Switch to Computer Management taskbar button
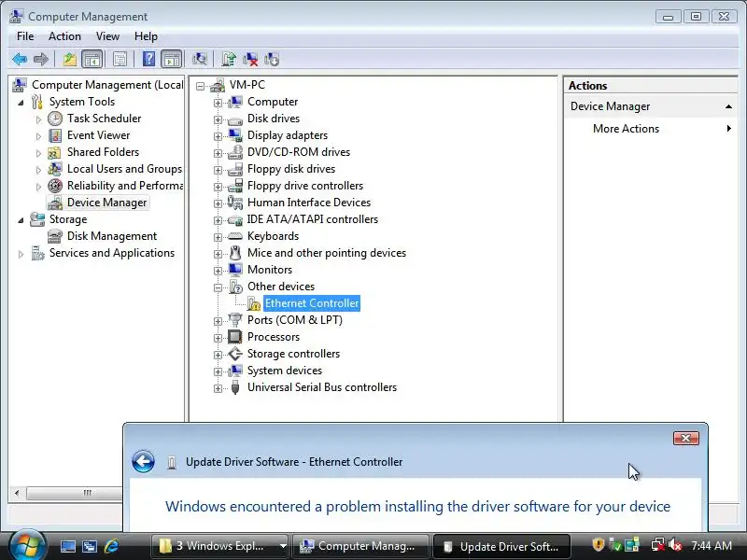This screenshot has width=747, height=560. 360,546
